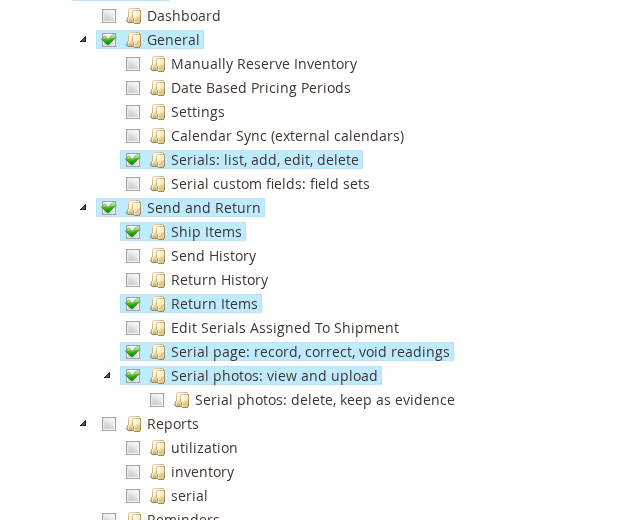Click the Manually Reserve Inventory folder icon
The image size is (620, 520).
click(158, 64)
